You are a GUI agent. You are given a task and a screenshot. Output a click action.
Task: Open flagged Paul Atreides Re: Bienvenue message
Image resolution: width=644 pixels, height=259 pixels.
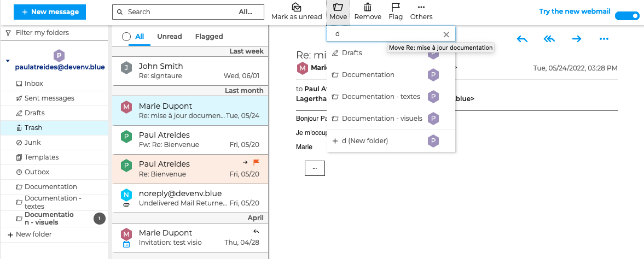[190, 169]
